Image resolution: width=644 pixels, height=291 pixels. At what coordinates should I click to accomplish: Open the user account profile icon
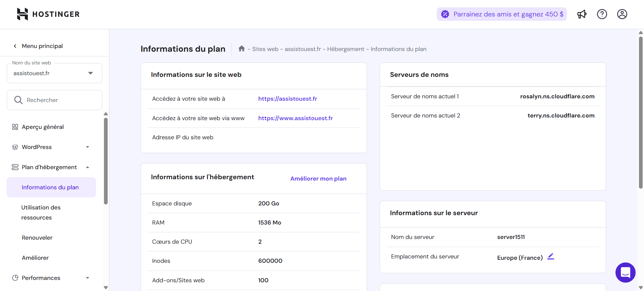click(x=622, y=14)
